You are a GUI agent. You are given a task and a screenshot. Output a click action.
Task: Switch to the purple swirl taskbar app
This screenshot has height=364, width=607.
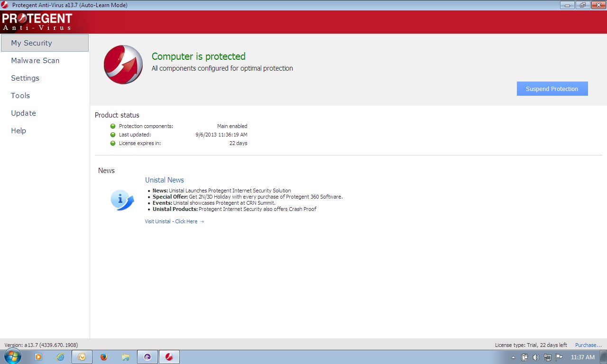[147, 357]
